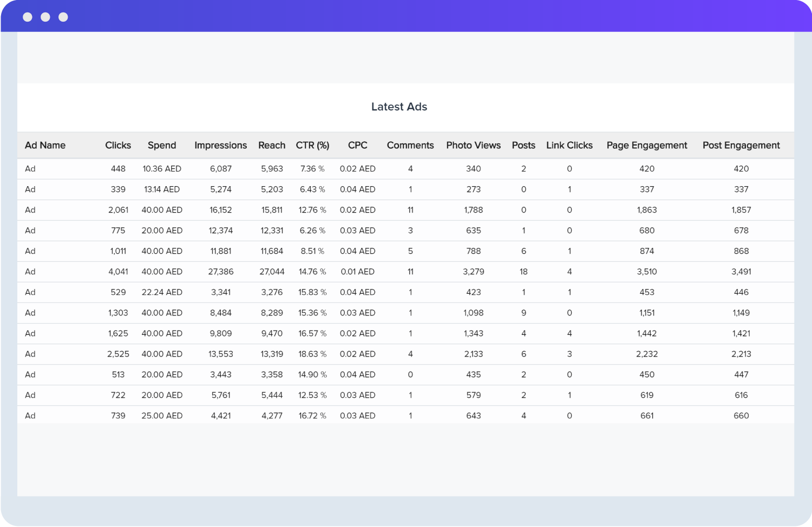812x527 pixels.
Task: Click the 660 post engagement value
Action: point(741,416)
